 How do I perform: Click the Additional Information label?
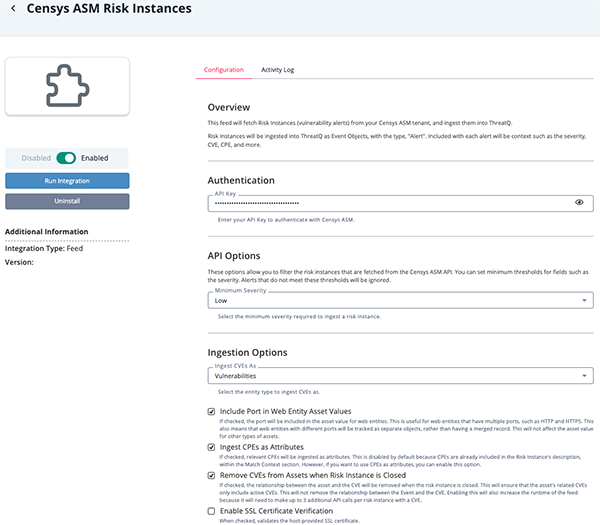tap(47, 232)
